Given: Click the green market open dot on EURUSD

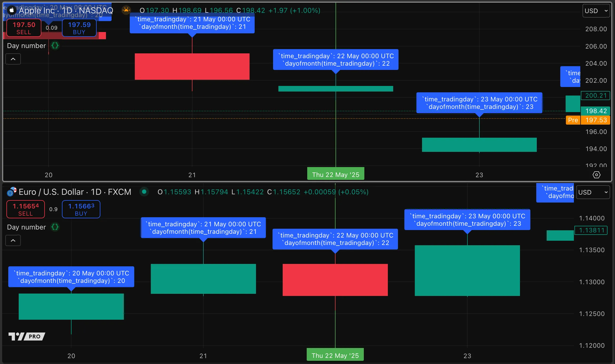Looking at the screenshot, I should (144, 192).
